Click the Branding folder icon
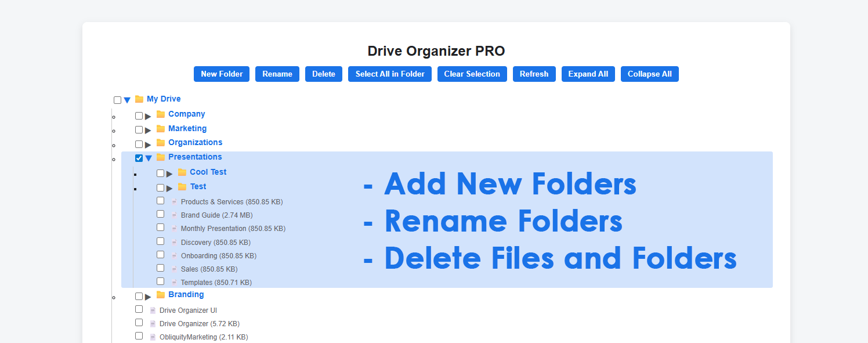The image size is (868, 343). (x=161, y=295)
